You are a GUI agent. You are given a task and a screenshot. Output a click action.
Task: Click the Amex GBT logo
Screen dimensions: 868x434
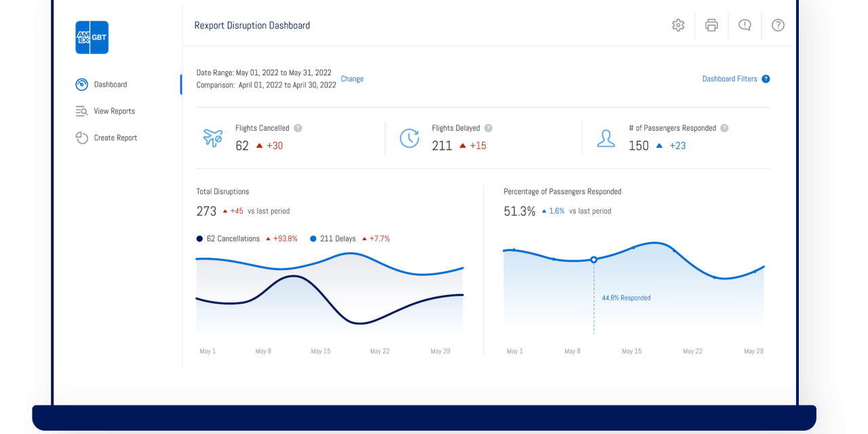[x=92, y=37]
